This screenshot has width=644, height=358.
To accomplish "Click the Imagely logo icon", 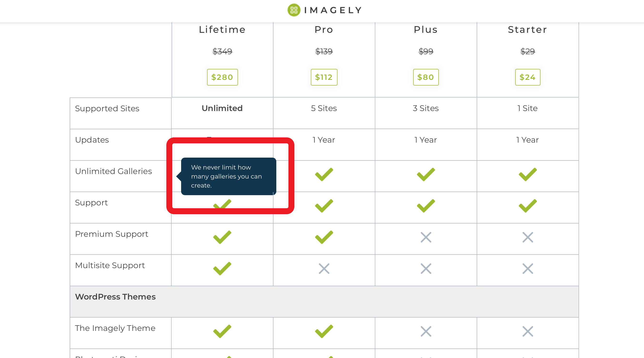I will click(x=294, y=10).
